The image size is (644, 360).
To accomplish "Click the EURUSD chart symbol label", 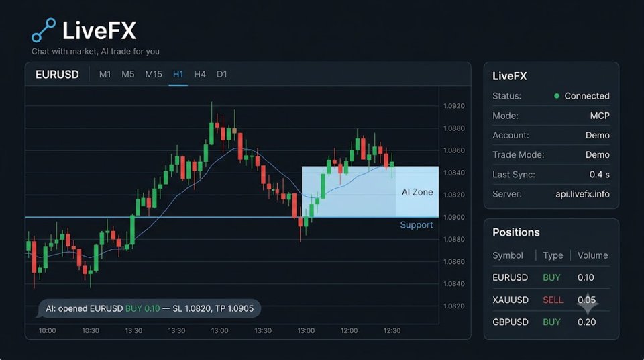I will pos(57,74).
